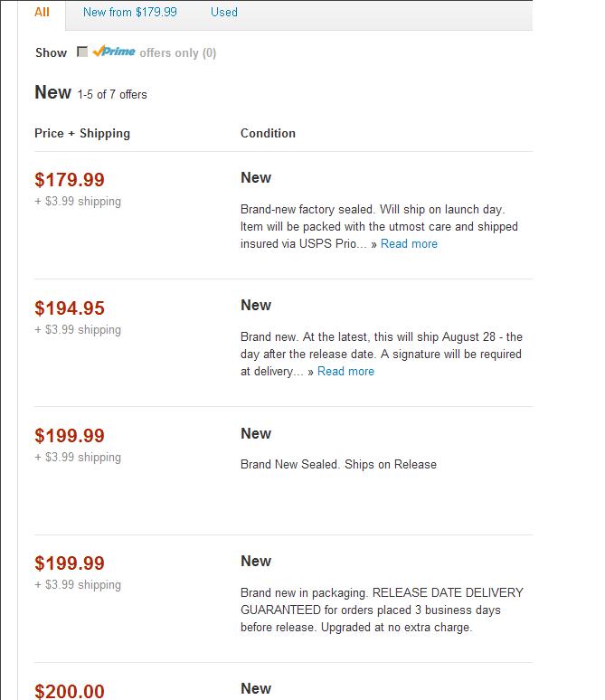
Task: Click the $200.00 price at the bottom
Action: pyautogui.click(x=70, y=691)
